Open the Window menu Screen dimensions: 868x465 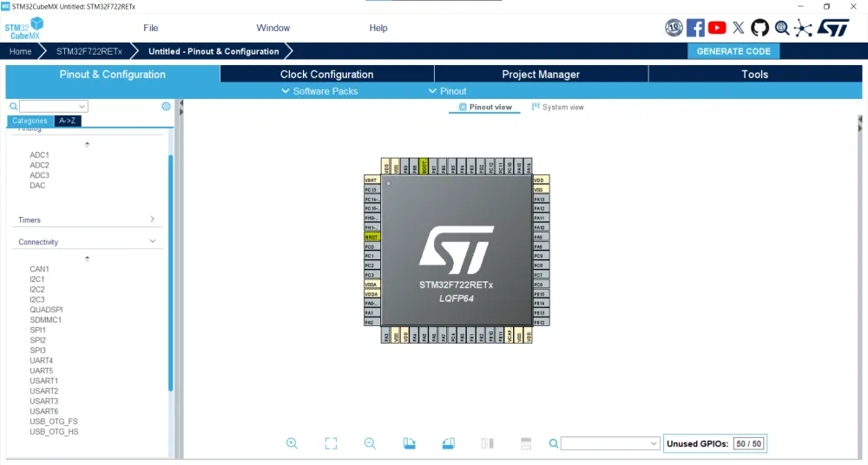coord(273,28)
